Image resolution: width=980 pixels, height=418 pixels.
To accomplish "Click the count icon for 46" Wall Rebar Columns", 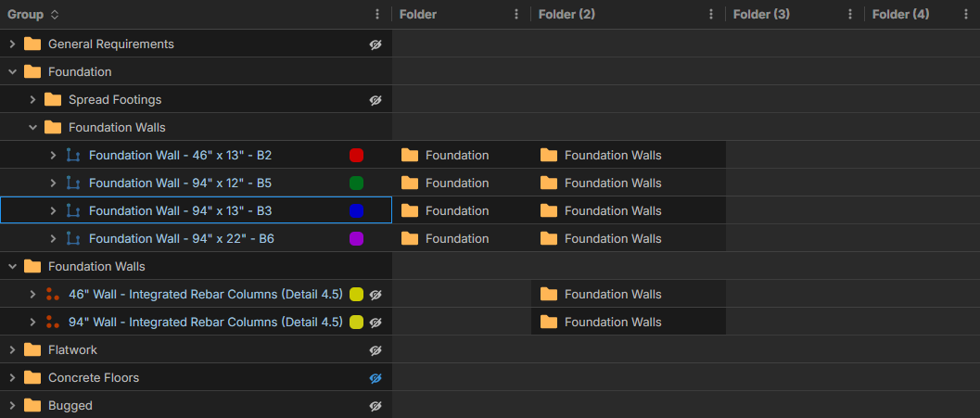I will pos(53,295).
